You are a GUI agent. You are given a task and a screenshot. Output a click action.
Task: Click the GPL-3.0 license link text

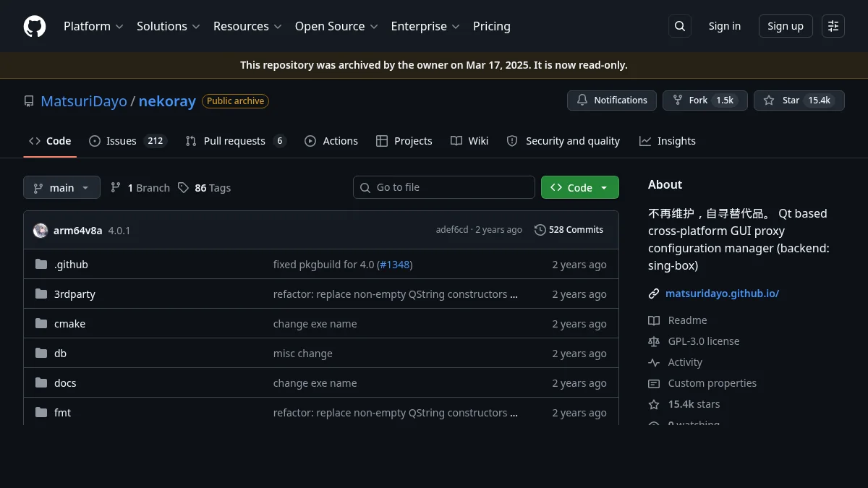[x=704, y=341]
